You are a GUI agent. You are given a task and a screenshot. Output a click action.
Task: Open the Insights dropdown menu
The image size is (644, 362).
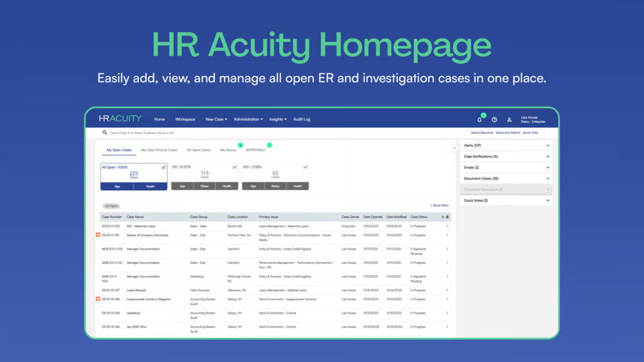(278, 119)
